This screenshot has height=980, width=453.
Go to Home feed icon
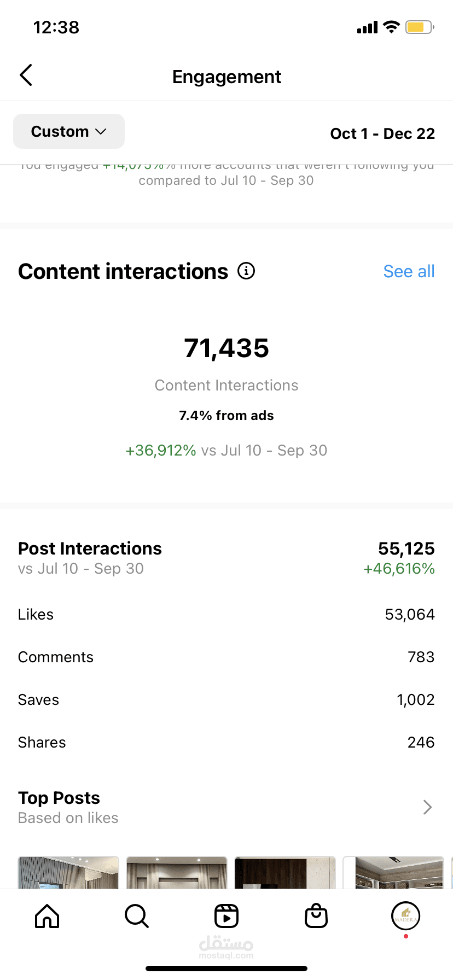[47, 916]
